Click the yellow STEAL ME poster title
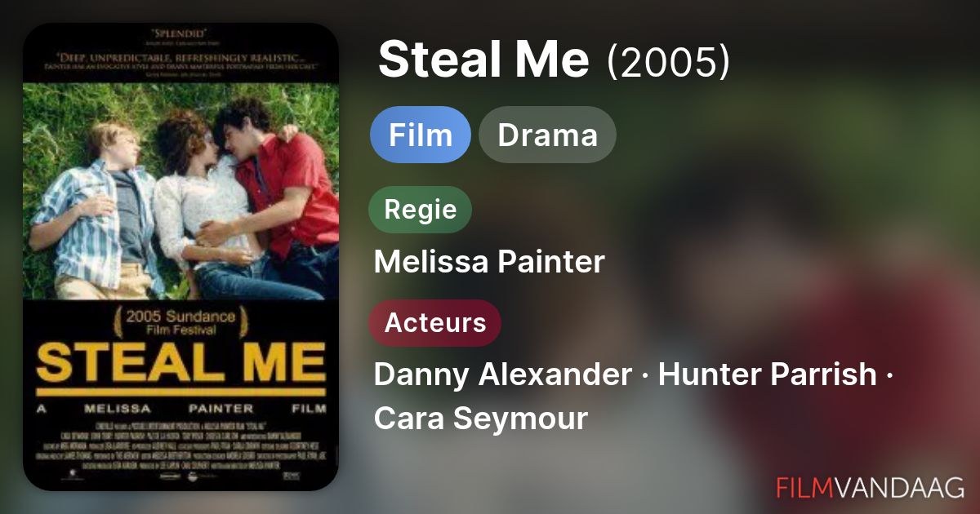The width and height of the screenshot is (980, 514). [x=180, y=365]
